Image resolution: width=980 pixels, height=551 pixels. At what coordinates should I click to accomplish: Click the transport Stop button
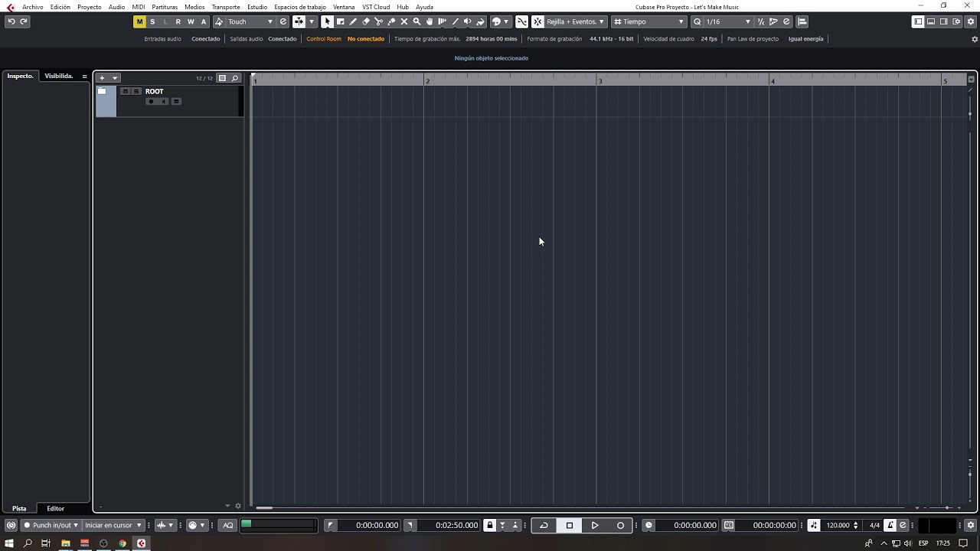point(569,525)
